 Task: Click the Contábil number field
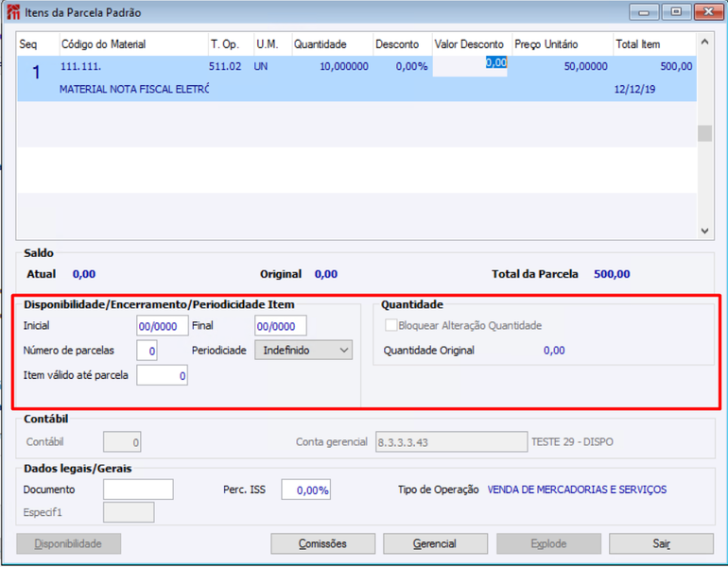point(122,441)
